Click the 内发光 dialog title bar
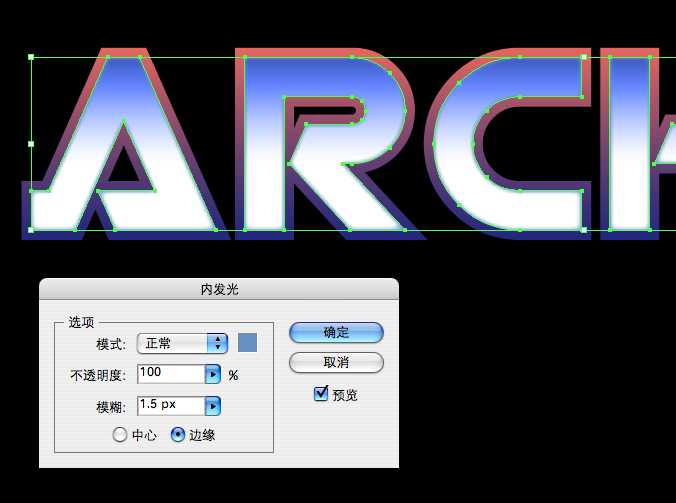This screenshot has height=503, width=676. click(x=219, y=289)
